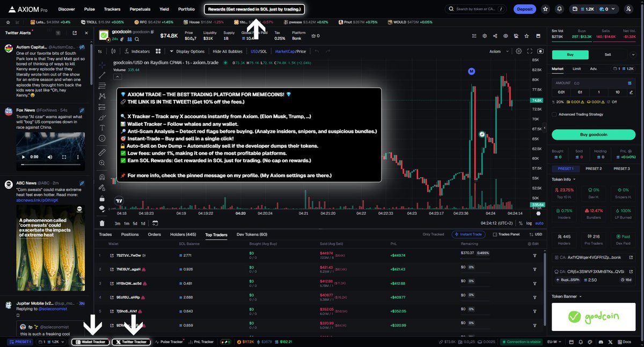Expand Token Info section

(x=563, y=179)
